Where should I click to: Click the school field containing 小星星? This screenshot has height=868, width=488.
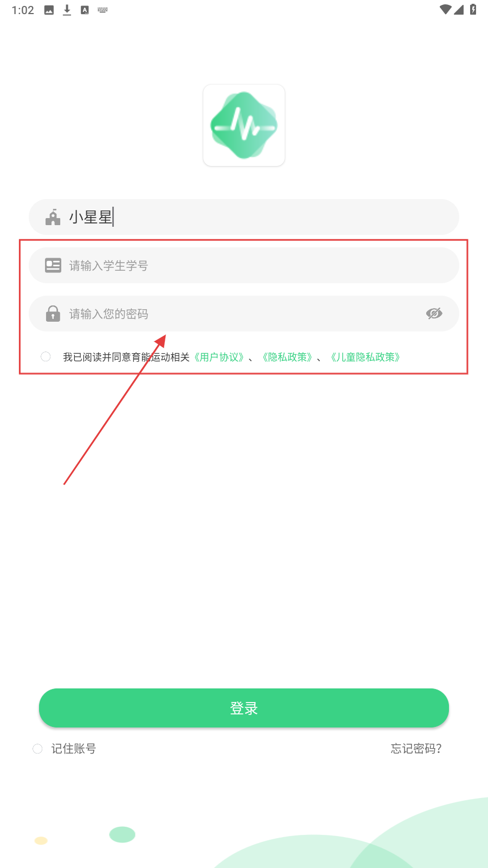(x=244, y=217)
